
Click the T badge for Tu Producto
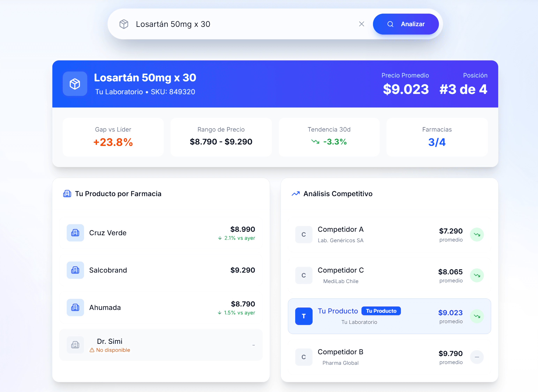tap(304, 316)
